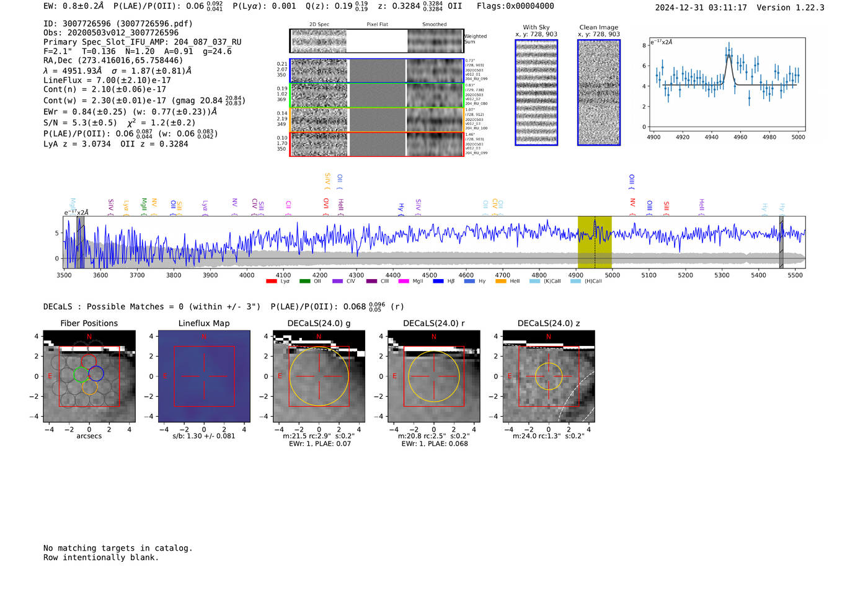The height and width of the screenshot is (591, 868).
Task: Open the Clean Image cutout
Action: click(599, 92)
